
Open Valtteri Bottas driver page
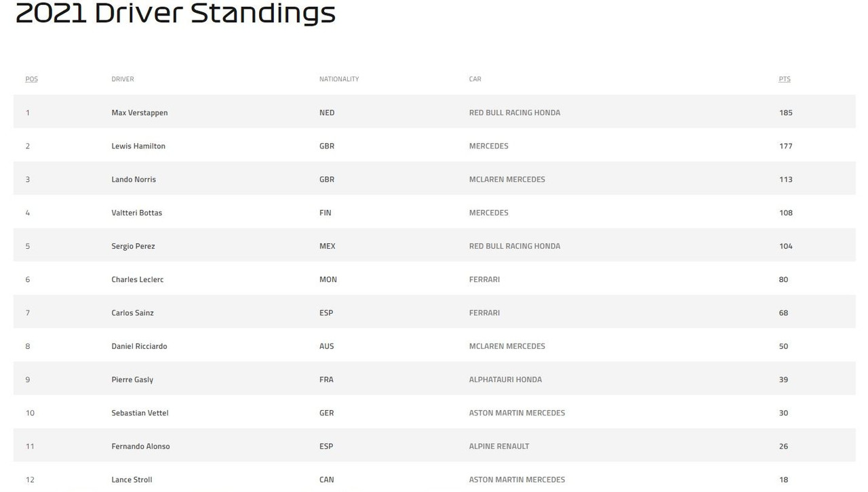pos(137,212)
